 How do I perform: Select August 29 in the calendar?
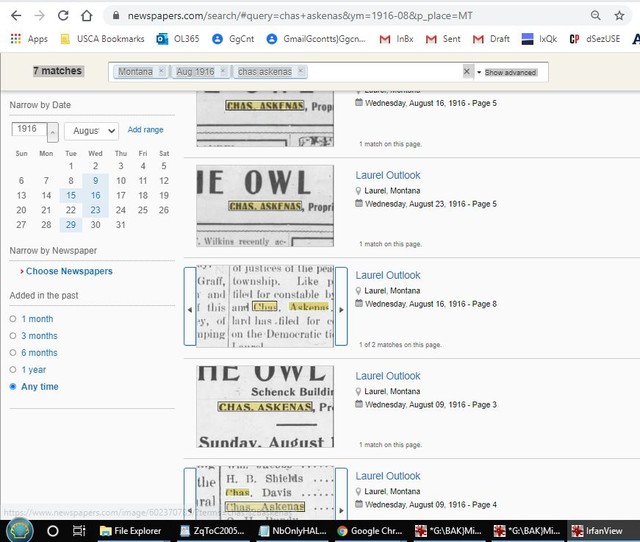tap(71, 225)
